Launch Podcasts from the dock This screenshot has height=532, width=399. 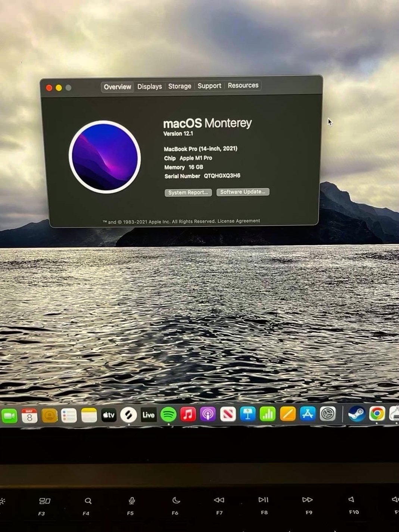[208, 414]
